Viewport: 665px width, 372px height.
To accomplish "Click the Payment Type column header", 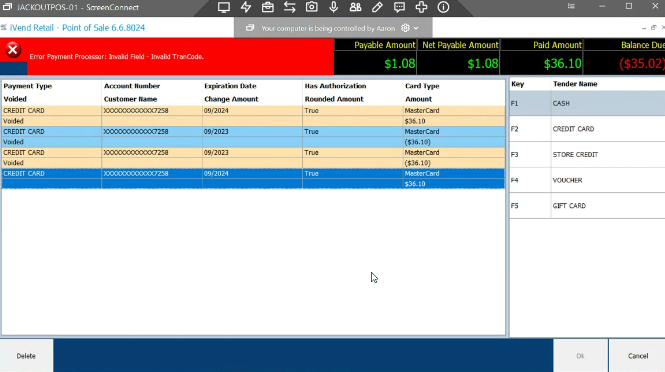I will (28, 86).
